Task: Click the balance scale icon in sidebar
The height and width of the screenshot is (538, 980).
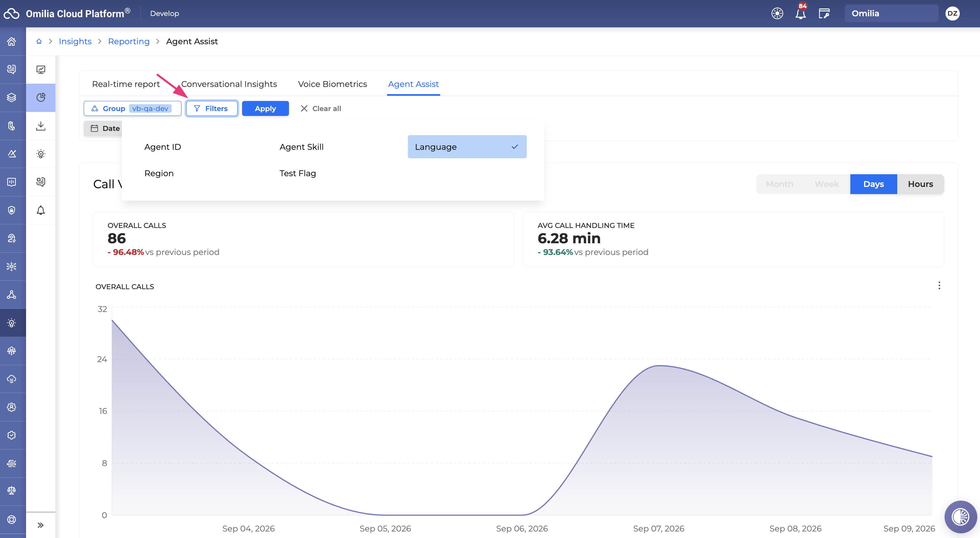Action: pos(11,491)
